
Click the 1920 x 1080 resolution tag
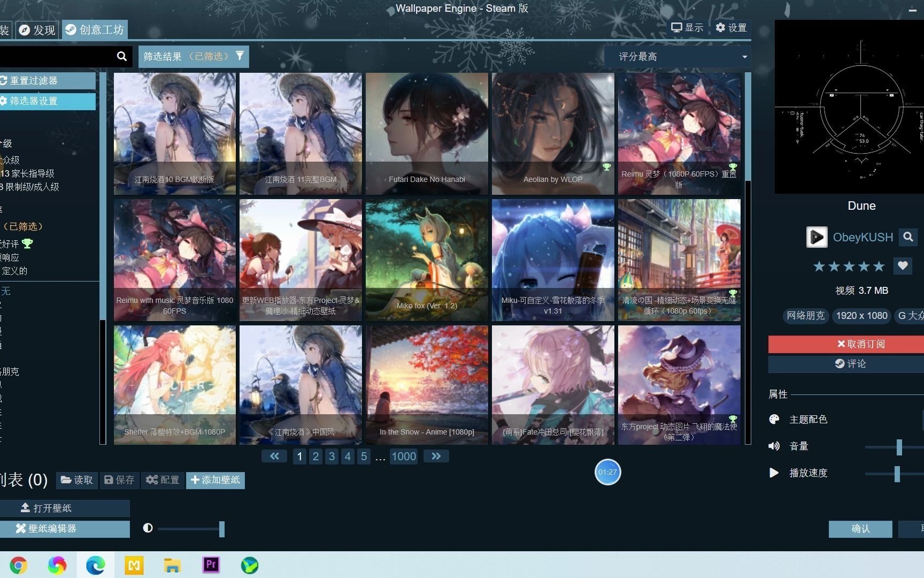(x=861, y=316)
